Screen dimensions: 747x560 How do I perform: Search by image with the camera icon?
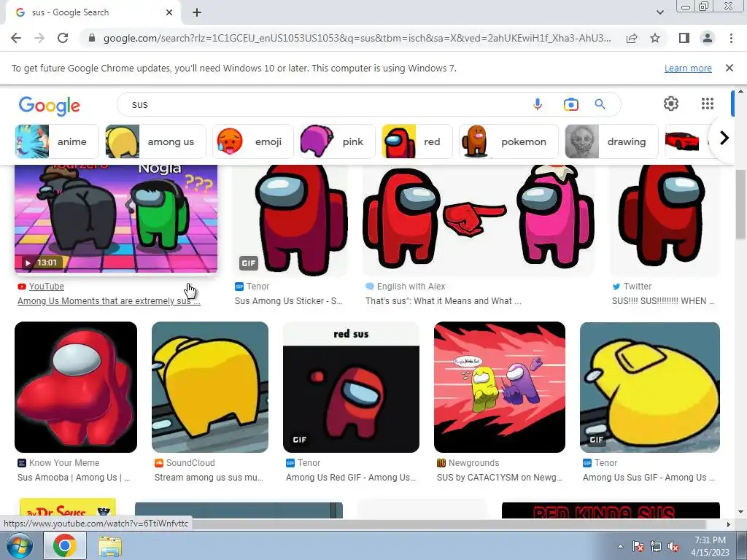(x=570, y=104)
